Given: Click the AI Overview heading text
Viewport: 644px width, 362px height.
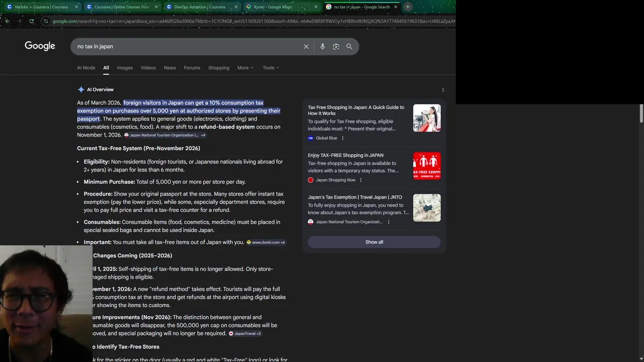Looking at the screenshot, I should (100, 89).
